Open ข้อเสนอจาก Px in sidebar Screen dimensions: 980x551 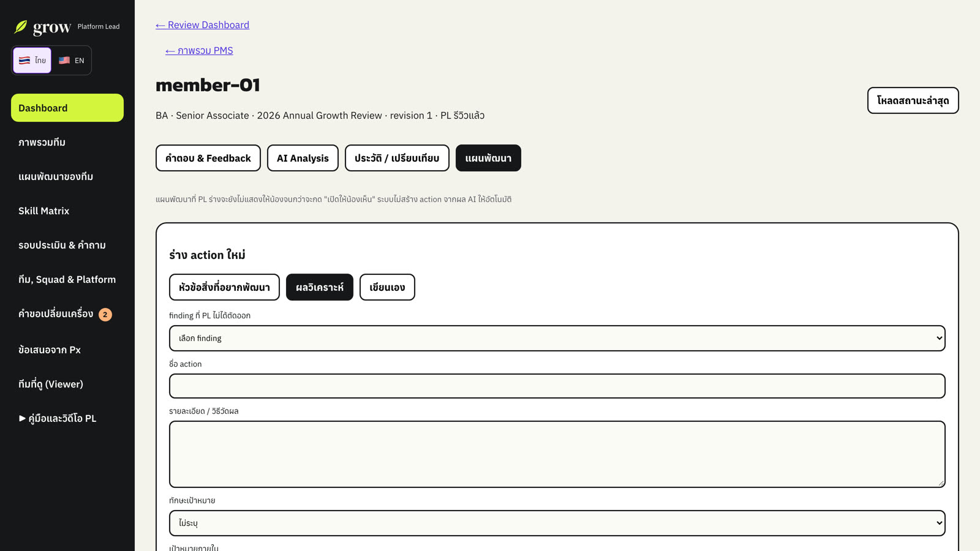[67, 350]
